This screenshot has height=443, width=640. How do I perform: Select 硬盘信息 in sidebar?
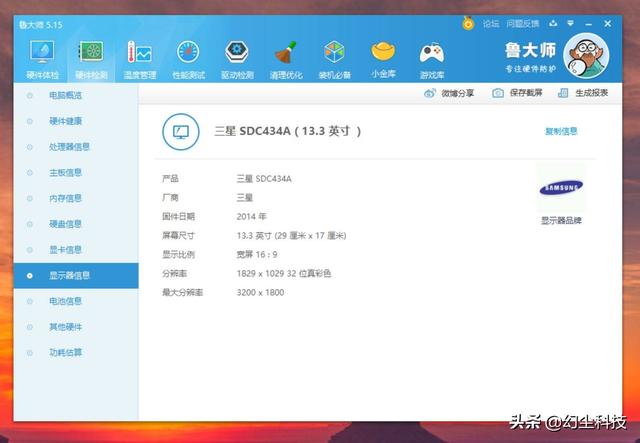76,224
